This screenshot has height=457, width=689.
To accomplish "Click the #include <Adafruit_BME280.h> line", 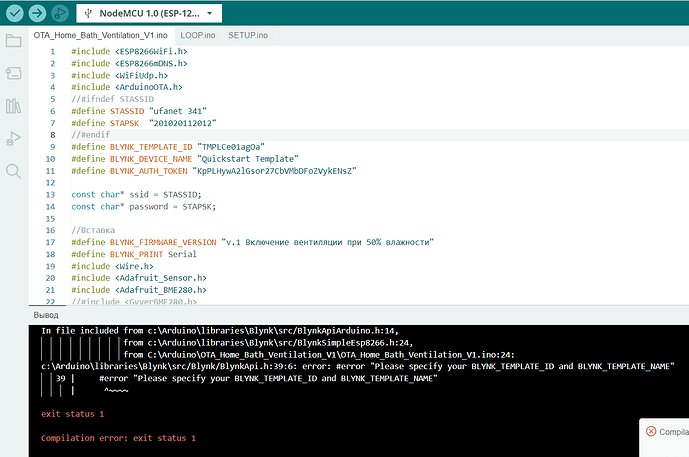I will [x=139, y=290].
